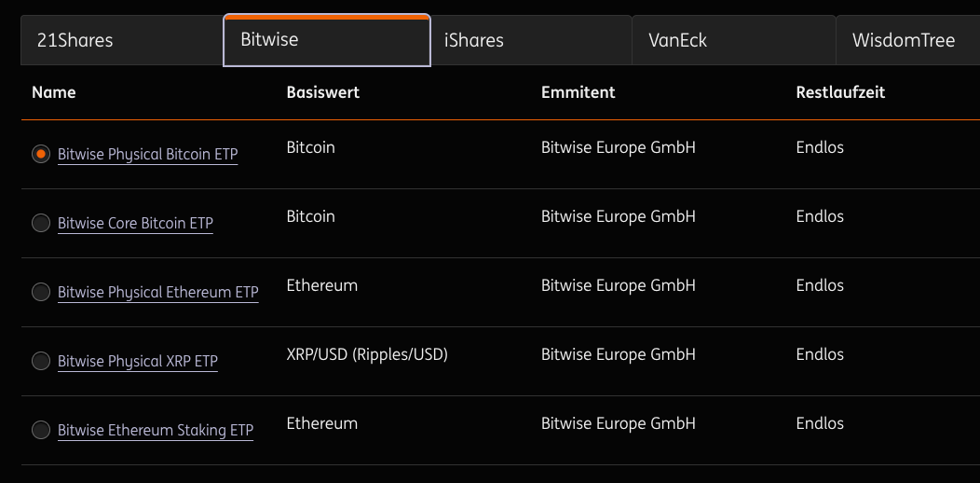The image size is (980, 483).
Task: Switch to the VanEck tab
Action: point(733,40)
